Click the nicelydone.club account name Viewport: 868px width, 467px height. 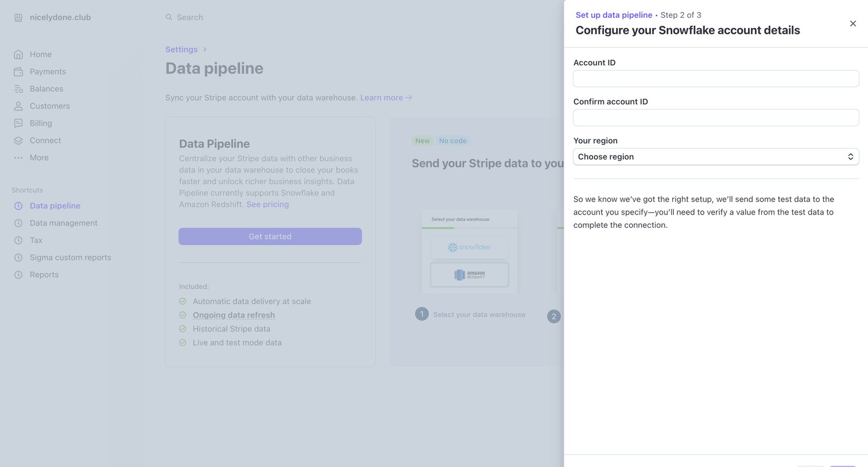[x=60, y=17]
